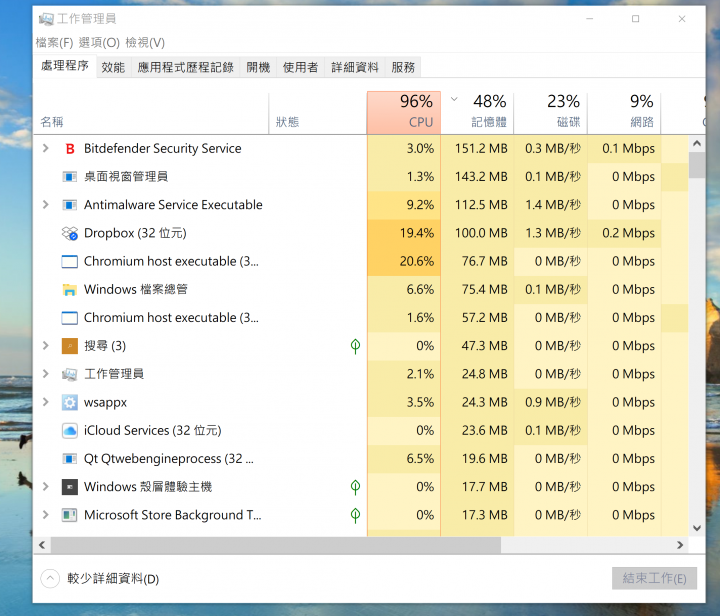Open the 檔案(F) menu
The height and width of the screenshot is (616, 720).
pos(54,43)
